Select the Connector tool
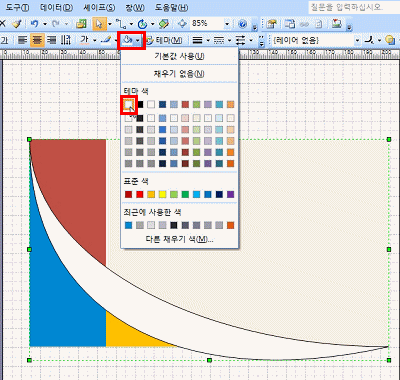The height and width of the screenshot is (380, 400). [120, 24]
